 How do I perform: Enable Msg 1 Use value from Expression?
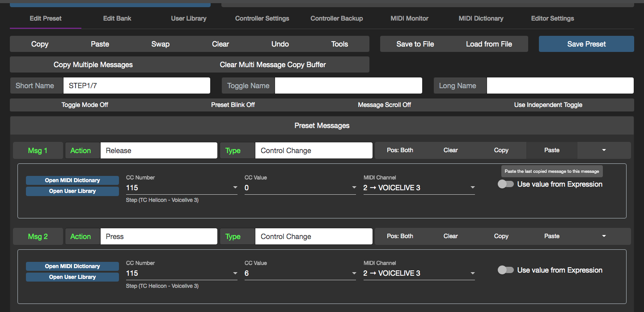[x=506, y=184]
